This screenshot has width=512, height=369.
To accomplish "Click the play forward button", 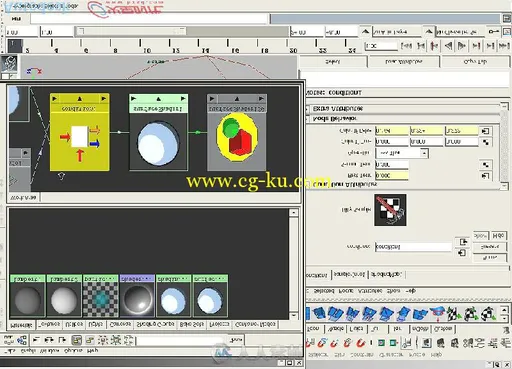I will [x=461, y=45].
